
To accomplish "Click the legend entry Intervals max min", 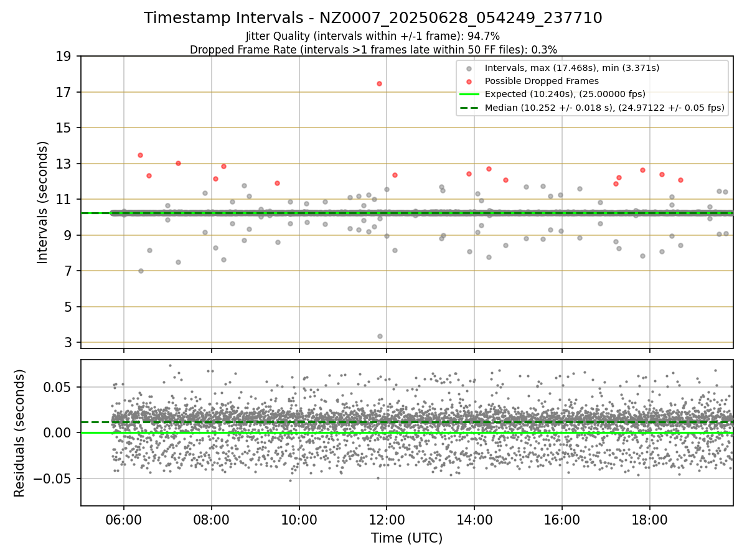I will (x=572, y=68).
